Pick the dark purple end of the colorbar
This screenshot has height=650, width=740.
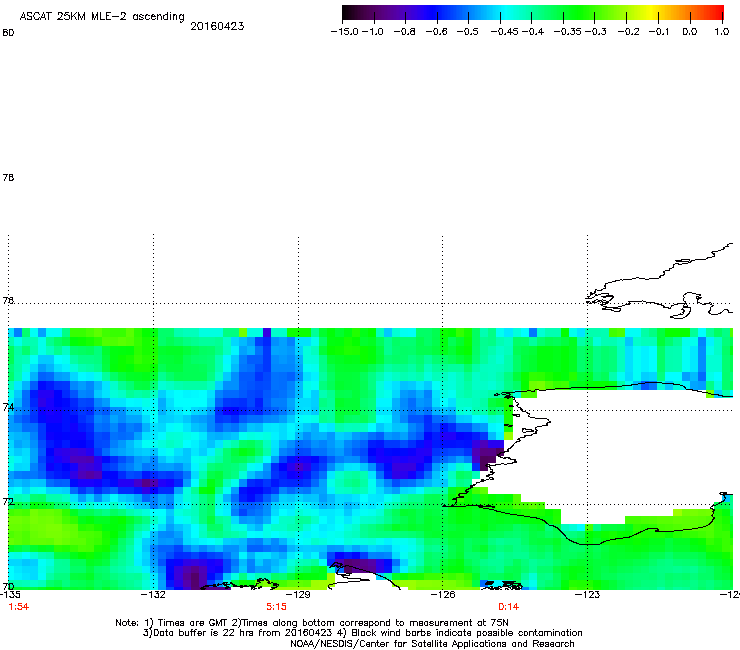click(x=352, y=13)
